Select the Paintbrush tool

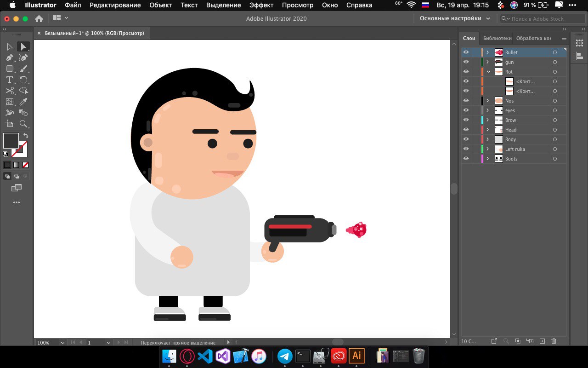(23, 69)
